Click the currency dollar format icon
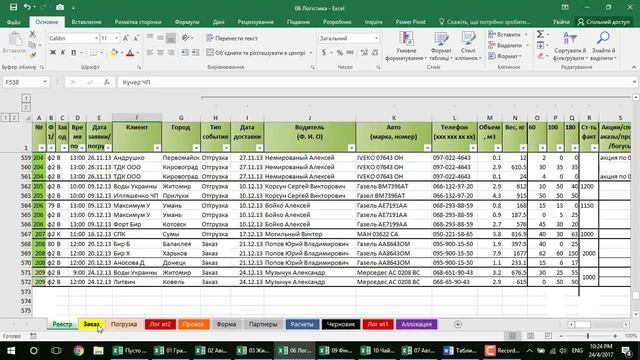The height and width of the screenshot is (360, 640). [x=324, y=53]
